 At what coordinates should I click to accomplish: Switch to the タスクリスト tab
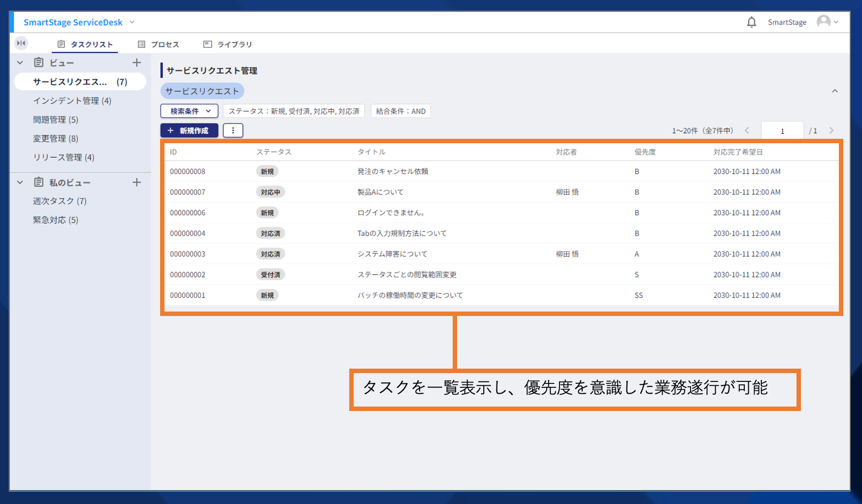click(85, 44)
